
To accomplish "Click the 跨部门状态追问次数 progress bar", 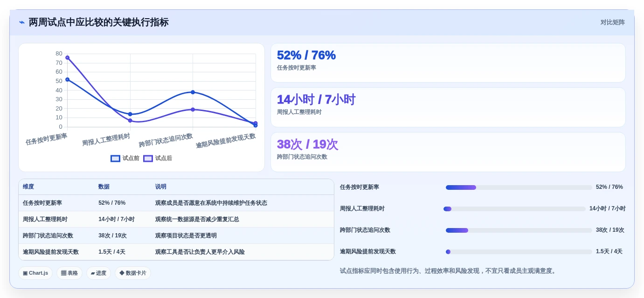I will [519, 230].
